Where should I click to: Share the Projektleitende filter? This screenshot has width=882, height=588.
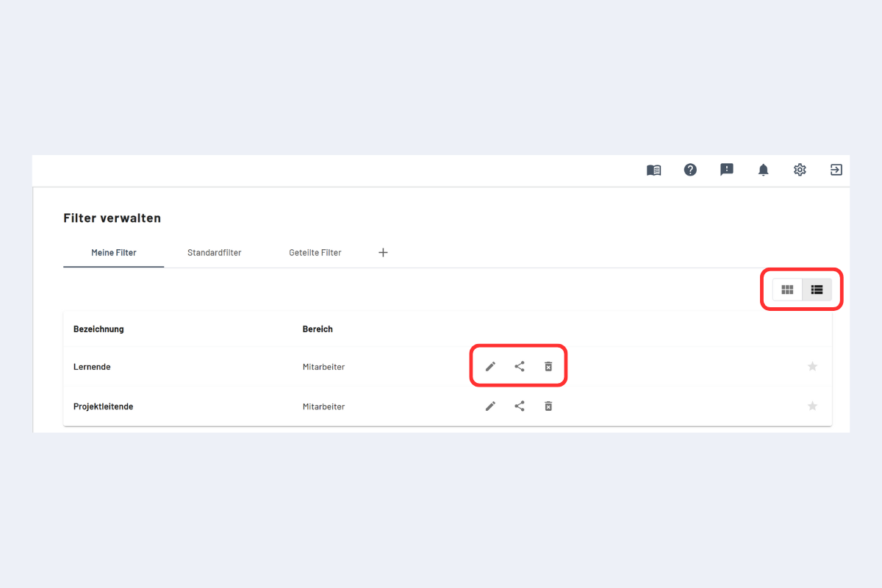pos(520,406)
